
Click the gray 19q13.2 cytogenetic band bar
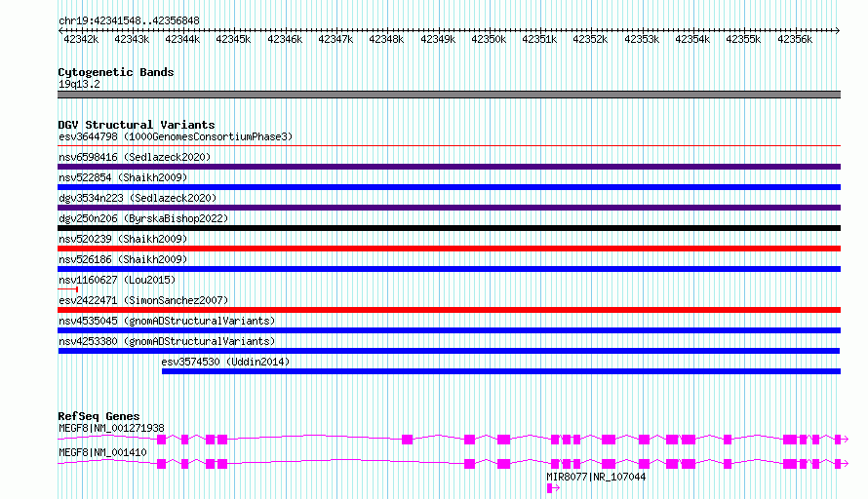tap(449, 95)
